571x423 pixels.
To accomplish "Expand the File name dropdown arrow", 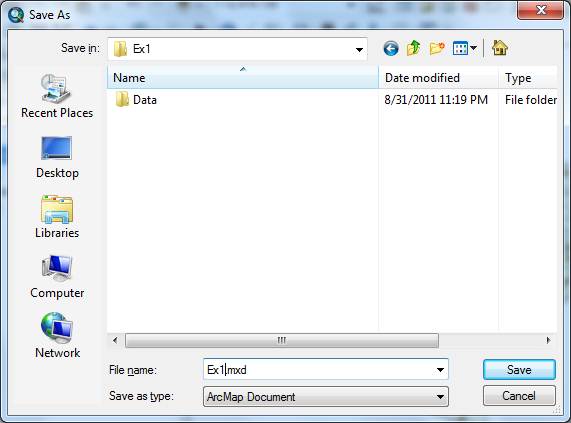I will (440, 370).
